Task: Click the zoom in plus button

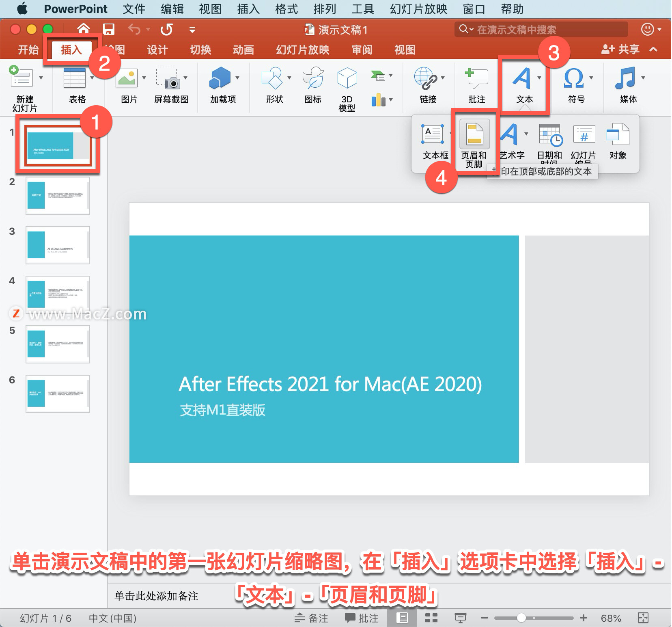Action: [x=584, y=618]
